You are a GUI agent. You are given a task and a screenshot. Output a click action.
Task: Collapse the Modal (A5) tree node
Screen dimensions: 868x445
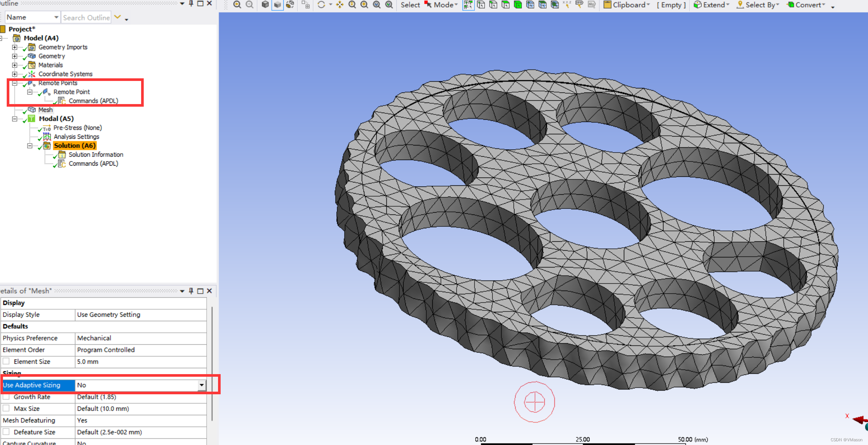tap(15, 119)
